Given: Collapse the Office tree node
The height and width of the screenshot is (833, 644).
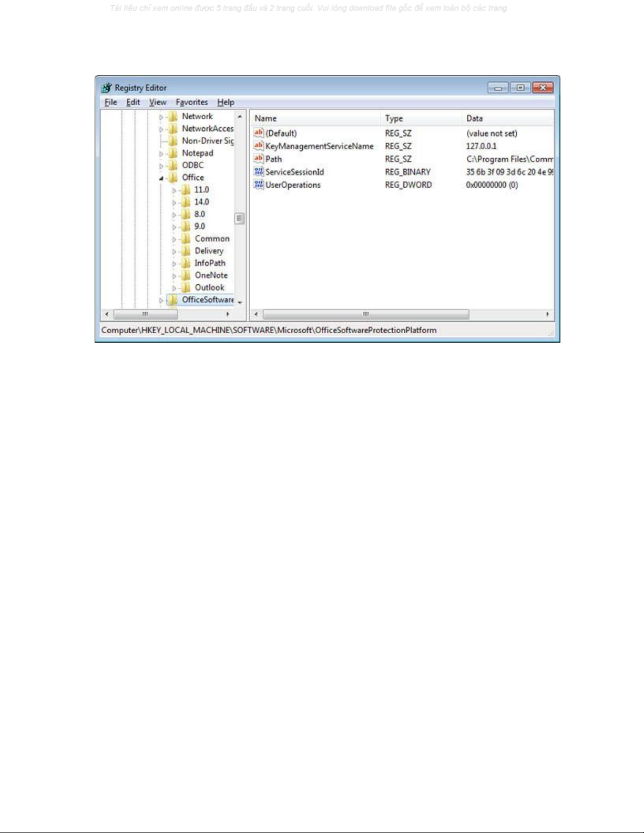Looking at the screenshot, I should (x=161, y=178).
